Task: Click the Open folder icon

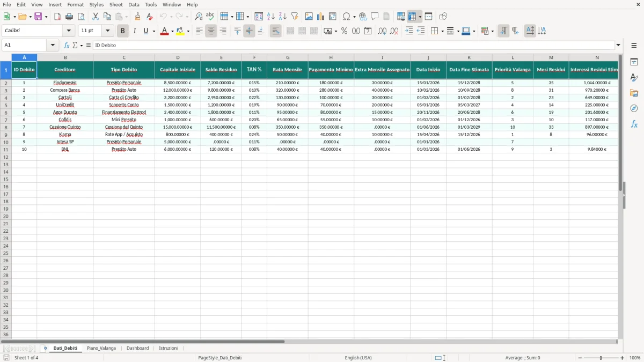Action: tap(22, 17)
